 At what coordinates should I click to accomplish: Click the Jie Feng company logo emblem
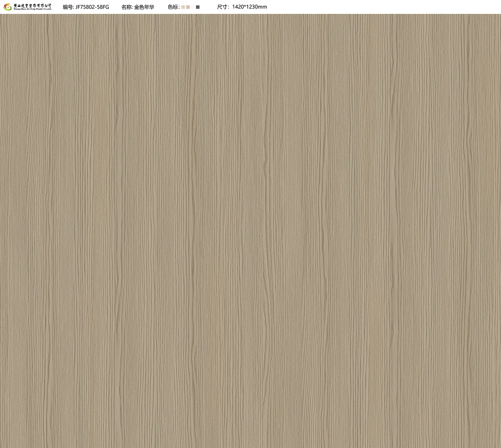point(7,7)
